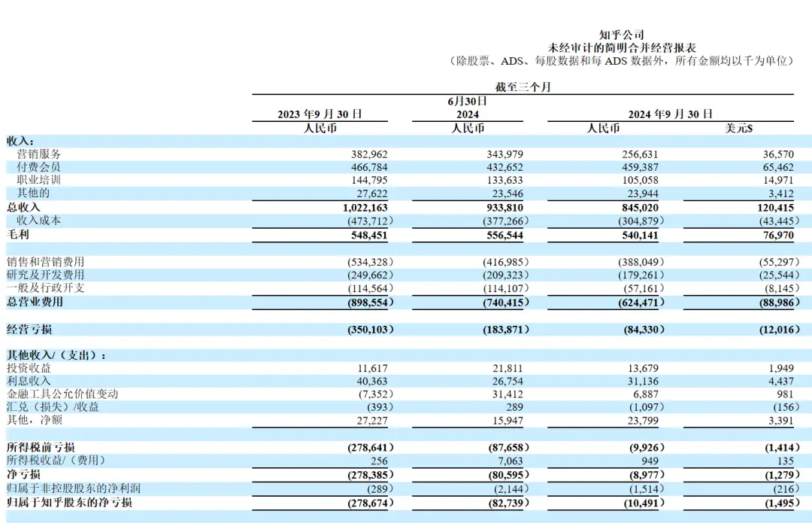Image resolution: width=812 pixels, height=523 pixels.
Task: Select the 未经审计的简明合并经营报表 subtitle
Action: click(x=622, y=47)
